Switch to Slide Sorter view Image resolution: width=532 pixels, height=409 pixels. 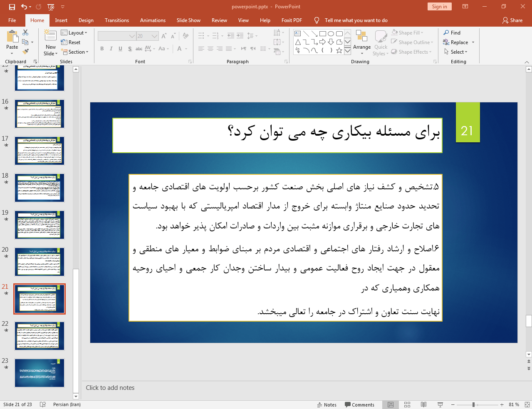pyautogui.click(x=407, y=404)
